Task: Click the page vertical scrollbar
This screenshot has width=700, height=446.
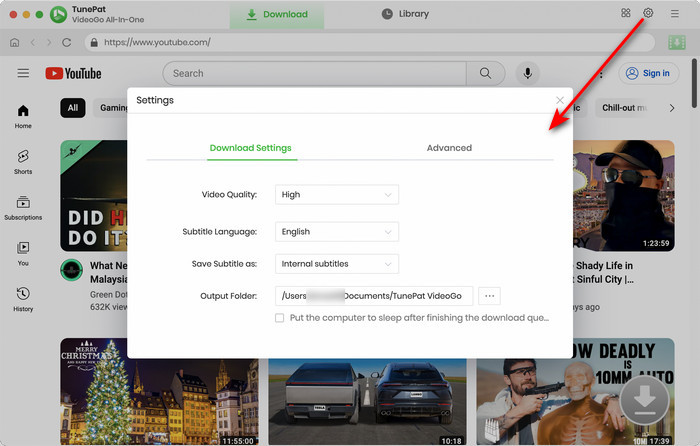Action: (x=694, y=83)
